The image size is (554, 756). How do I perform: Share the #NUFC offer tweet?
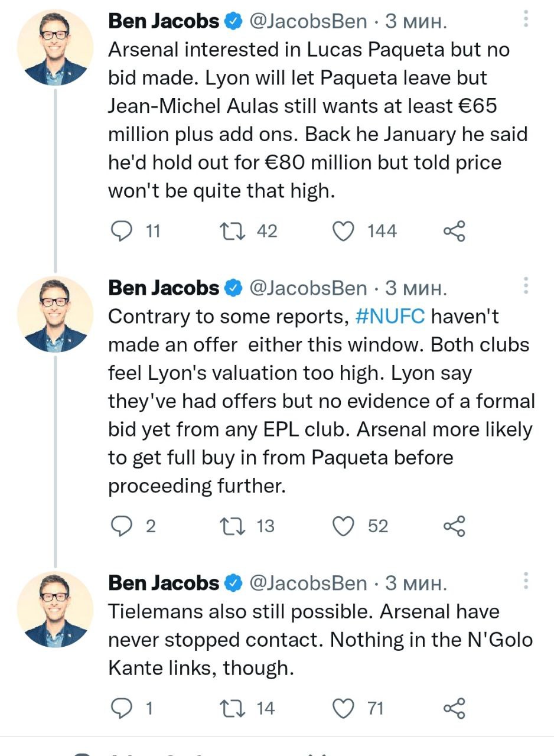pyautogui.click(x=454, y=526)
